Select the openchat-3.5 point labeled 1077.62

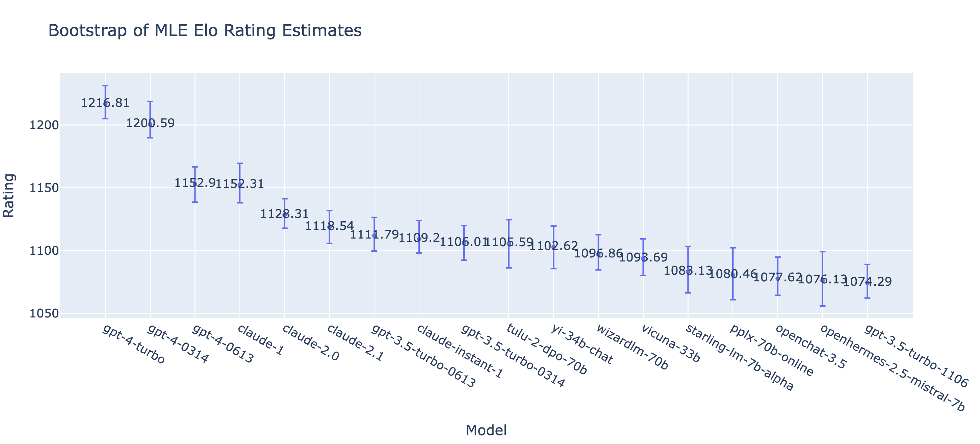tap(778, 278)
